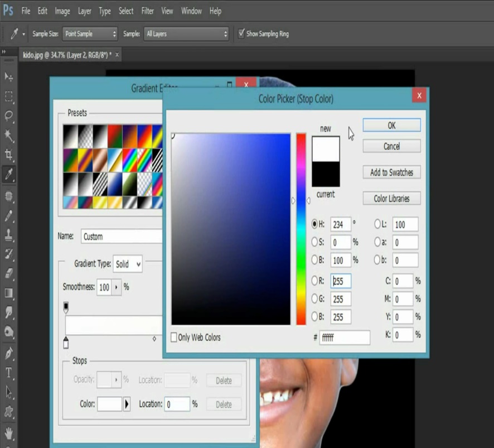Select the Brush tool

click(x=9, y=216)
